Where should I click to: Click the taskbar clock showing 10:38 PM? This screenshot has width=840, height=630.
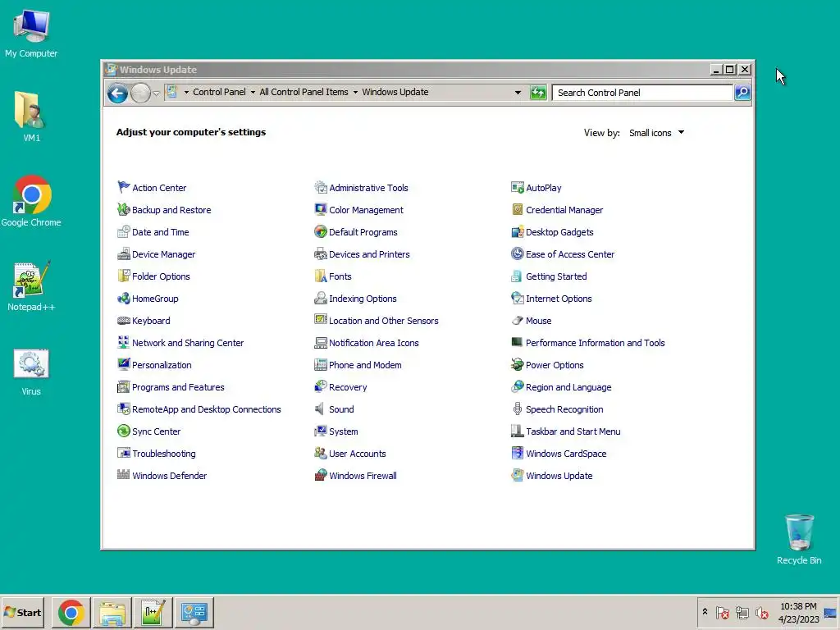(x=798, y=612)
